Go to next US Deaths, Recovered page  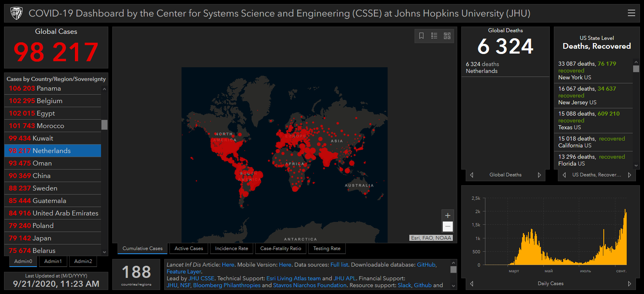coord(630,175)
